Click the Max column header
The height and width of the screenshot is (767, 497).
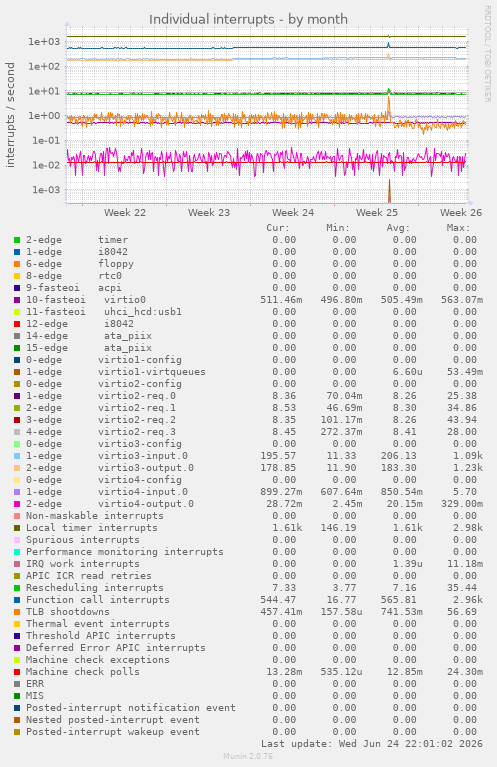(458, 228)
